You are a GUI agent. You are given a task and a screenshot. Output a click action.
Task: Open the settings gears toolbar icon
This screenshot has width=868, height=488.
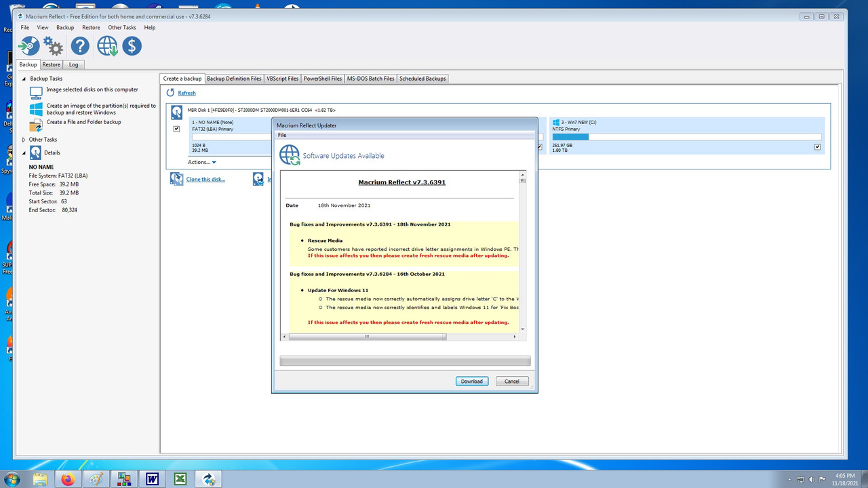pos(54,46)
